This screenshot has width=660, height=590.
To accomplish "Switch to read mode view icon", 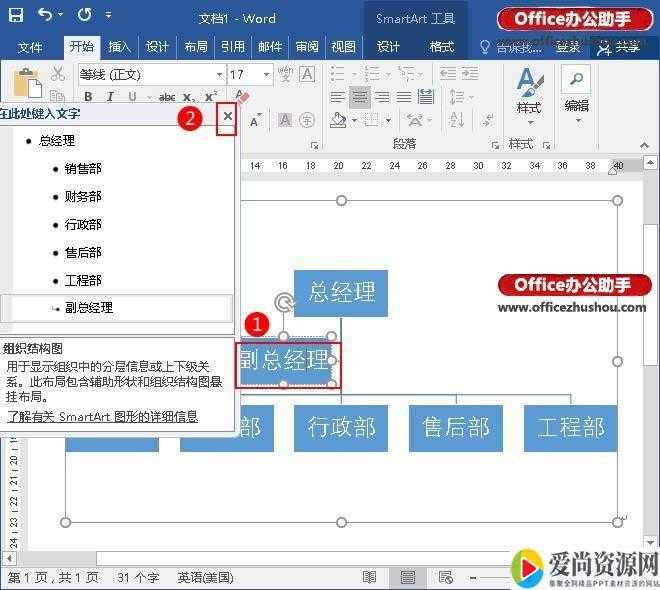I will [x=370, y=577].
